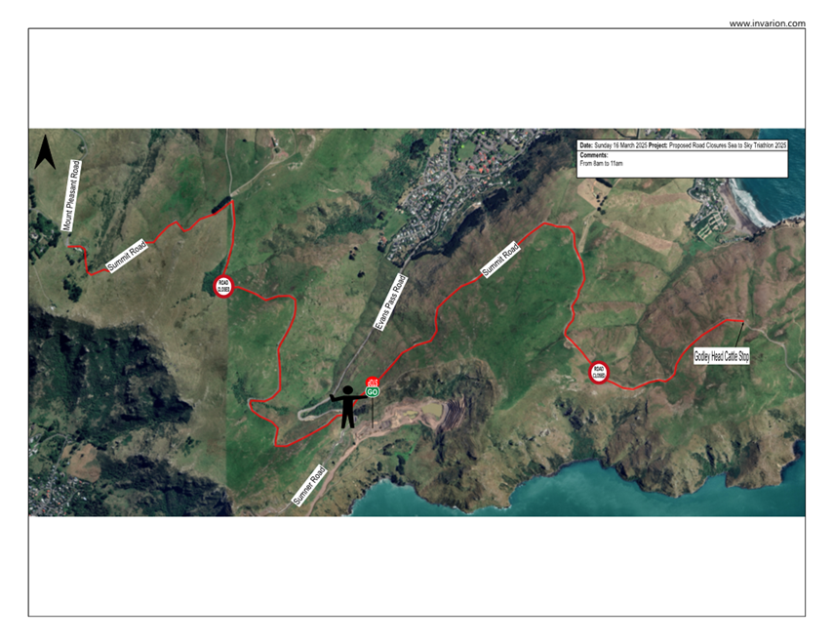Click the Mount Pleasant Road label
This screenshot has width=833, height=644.
(x=71, y=196)
